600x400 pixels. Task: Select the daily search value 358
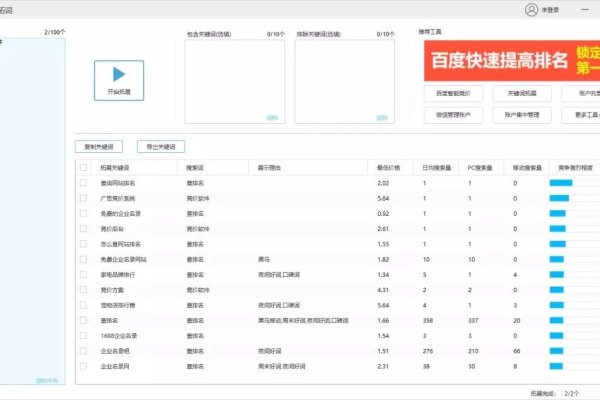point(428,320)
